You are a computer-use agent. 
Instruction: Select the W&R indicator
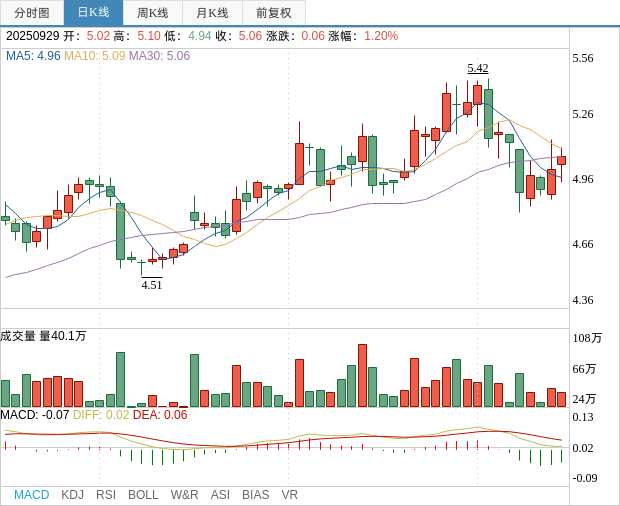point(184,495)
